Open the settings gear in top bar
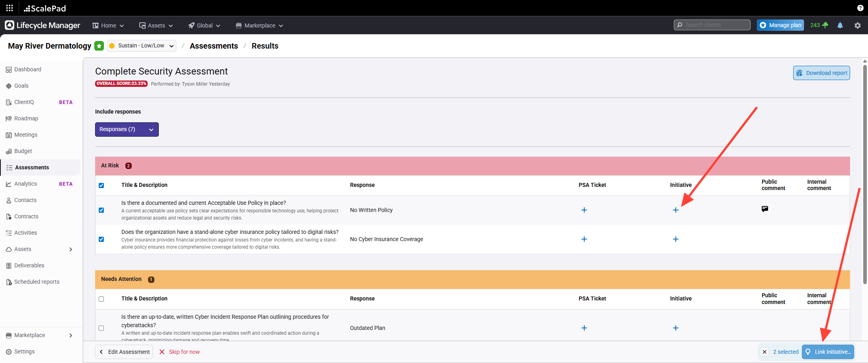 [858, 25]
